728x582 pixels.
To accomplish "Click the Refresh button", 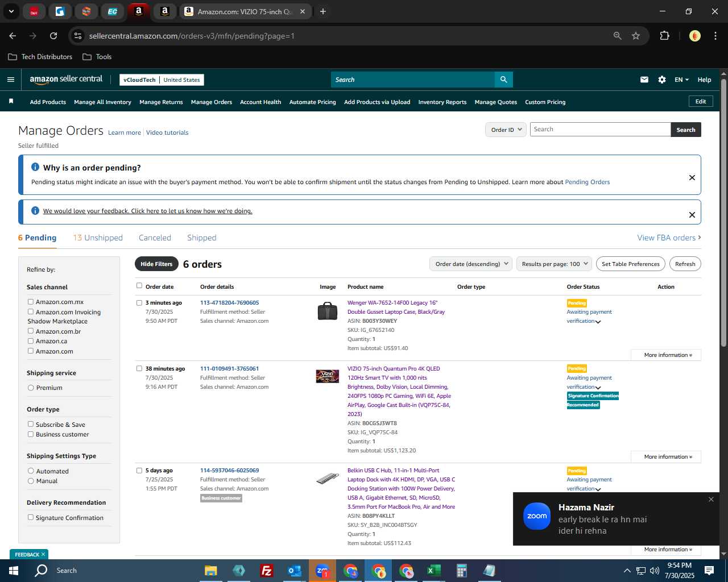I will (x=685, y=264).
